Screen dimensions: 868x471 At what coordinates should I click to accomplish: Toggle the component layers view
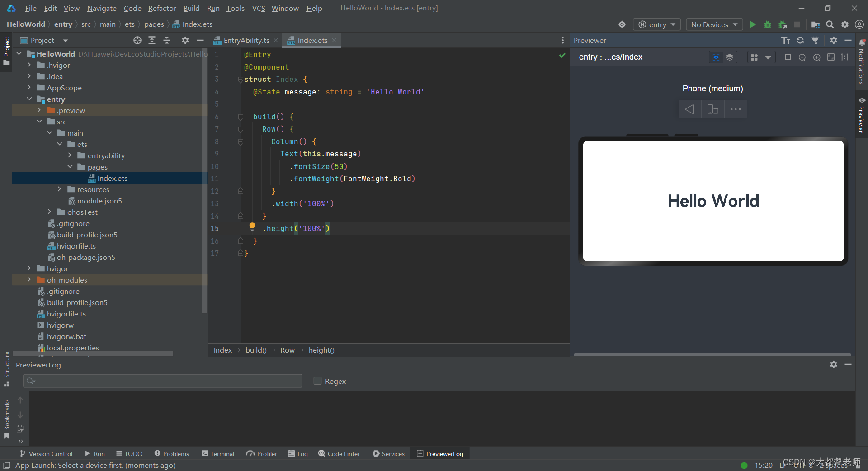click(730, 57)
